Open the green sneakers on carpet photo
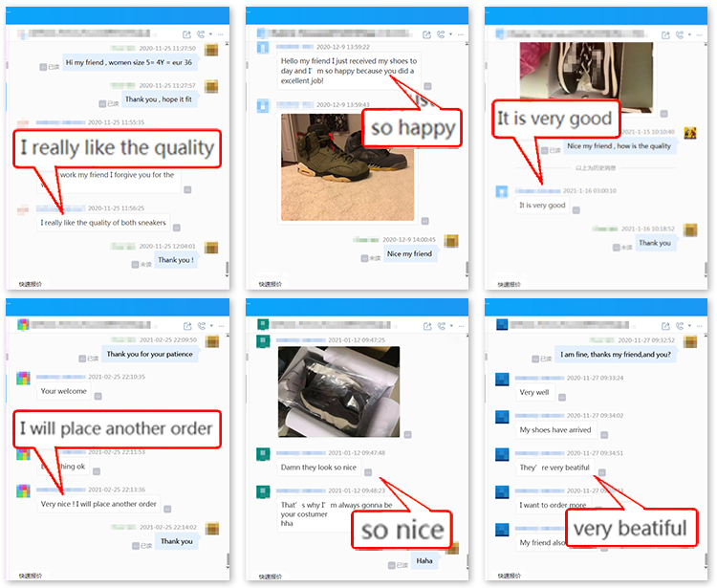The height and width of the screenshot is (588, 717). tap(348, 167)
